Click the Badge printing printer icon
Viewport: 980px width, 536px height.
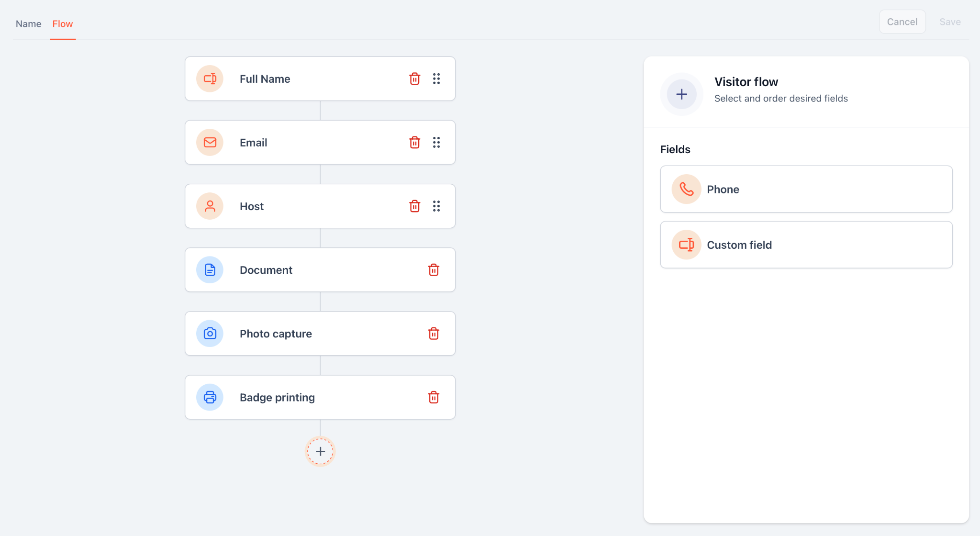[210, 397]
